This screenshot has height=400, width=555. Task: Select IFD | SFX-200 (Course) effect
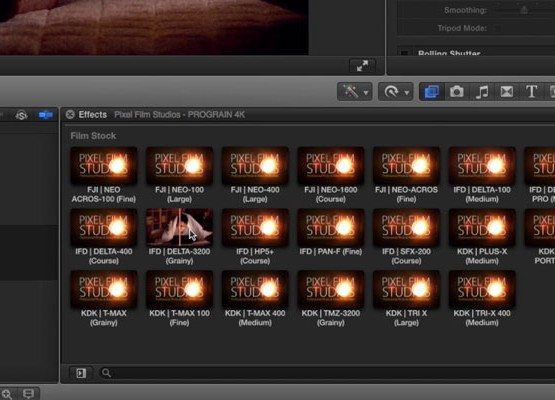(x=406, y=237)
